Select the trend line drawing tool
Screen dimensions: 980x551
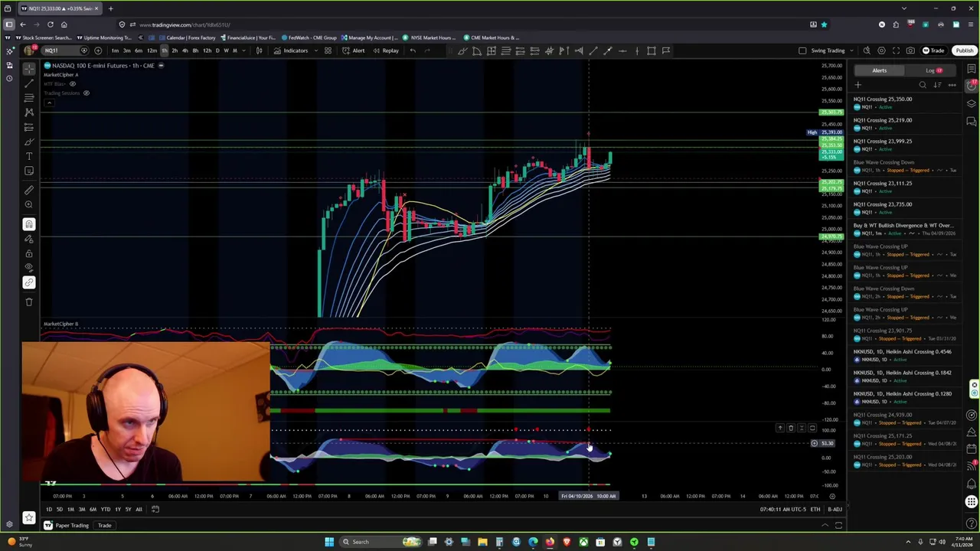(x=29, y=83)
